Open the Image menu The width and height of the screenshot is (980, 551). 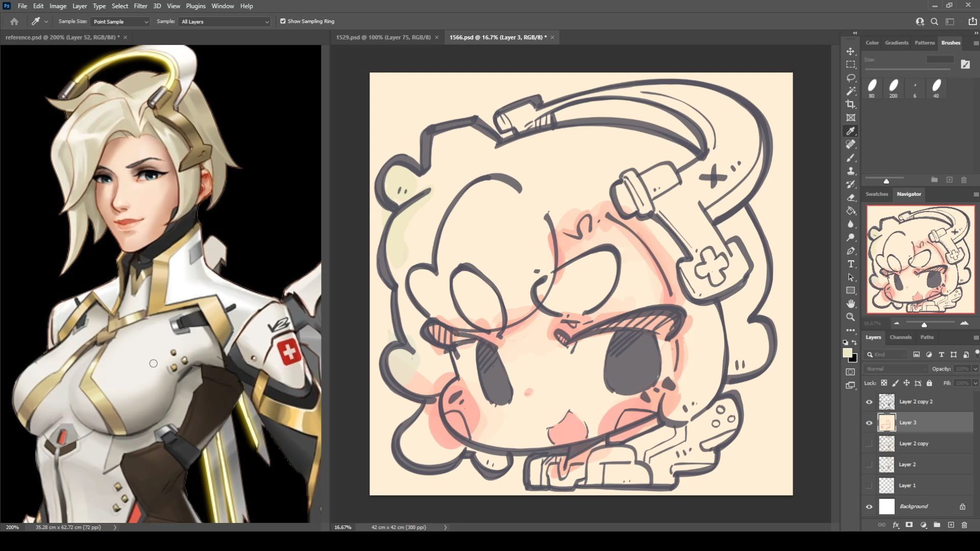(x=58, y=6)
